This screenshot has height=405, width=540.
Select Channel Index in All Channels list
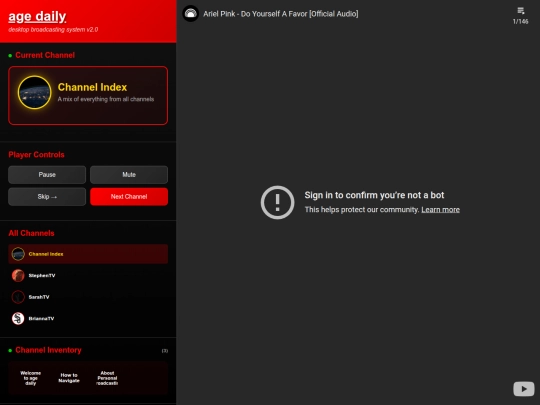tap(88, 254)
